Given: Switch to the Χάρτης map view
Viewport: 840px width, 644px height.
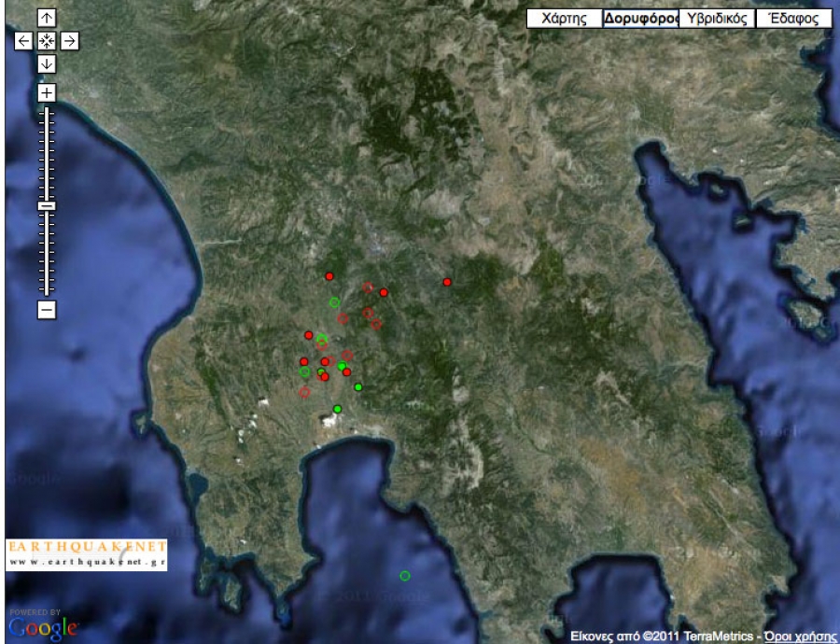Looking at the screenshot, I should click(x=564, y=19).
